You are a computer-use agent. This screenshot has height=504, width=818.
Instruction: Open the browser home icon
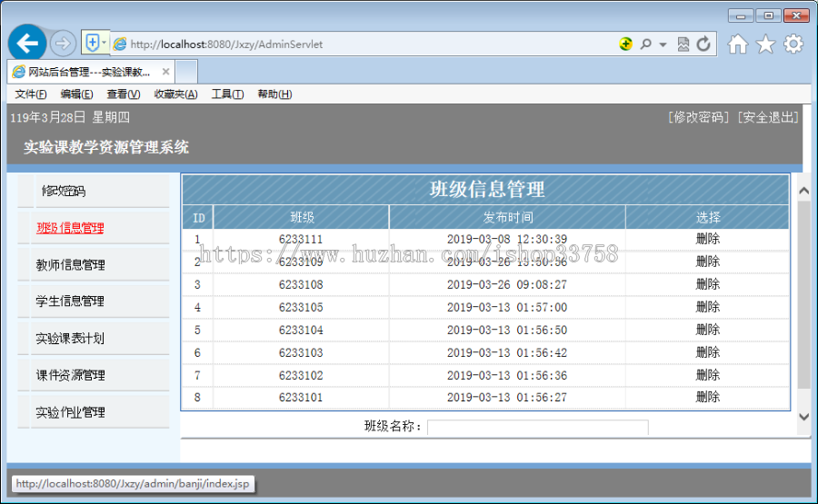(x=738, y=44)
